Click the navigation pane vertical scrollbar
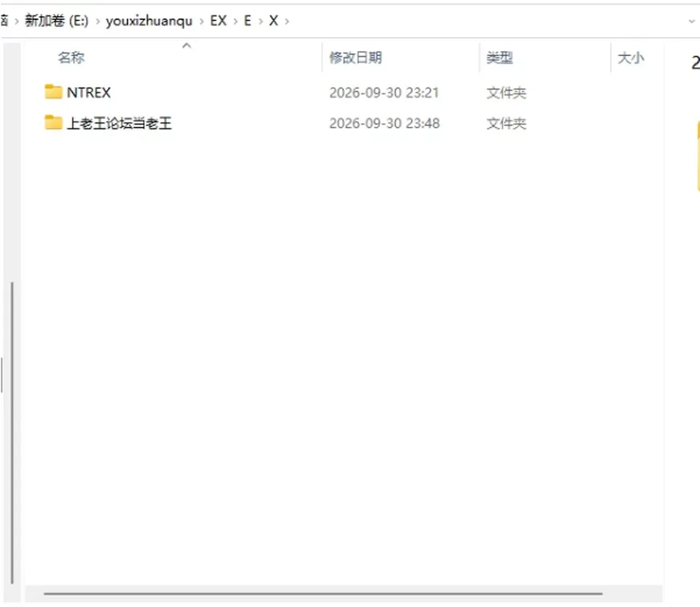700x607 pixels. [x=12, y=433]
